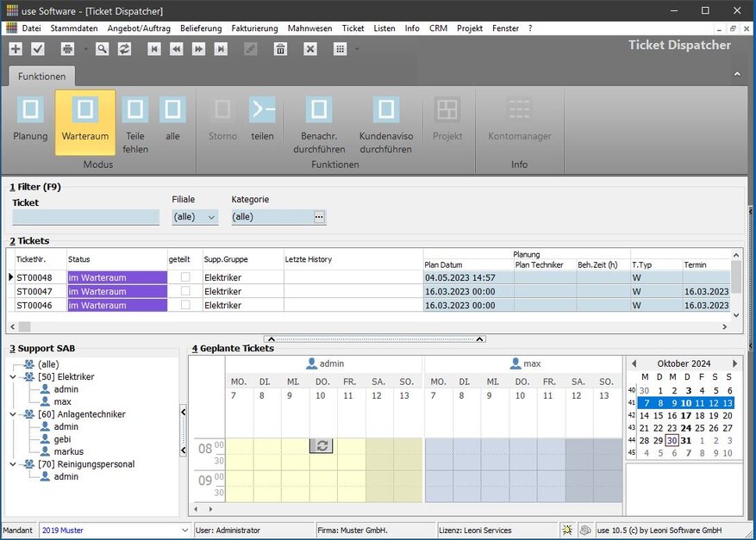Click the add new record plus icon

[16, 49]
